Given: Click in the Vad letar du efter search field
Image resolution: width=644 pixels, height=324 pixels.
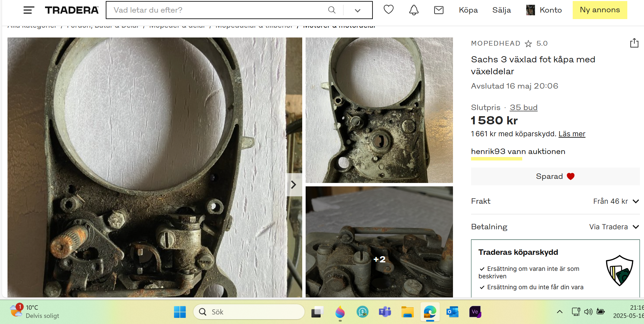Looking at the screenshot, I should coord(218,10).
